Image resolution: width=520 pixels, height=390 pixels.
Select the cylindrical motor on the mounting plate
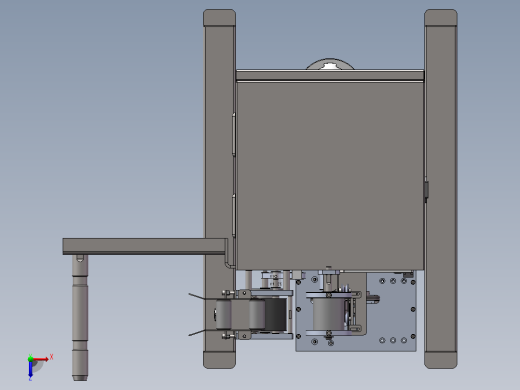pos(328,314)
